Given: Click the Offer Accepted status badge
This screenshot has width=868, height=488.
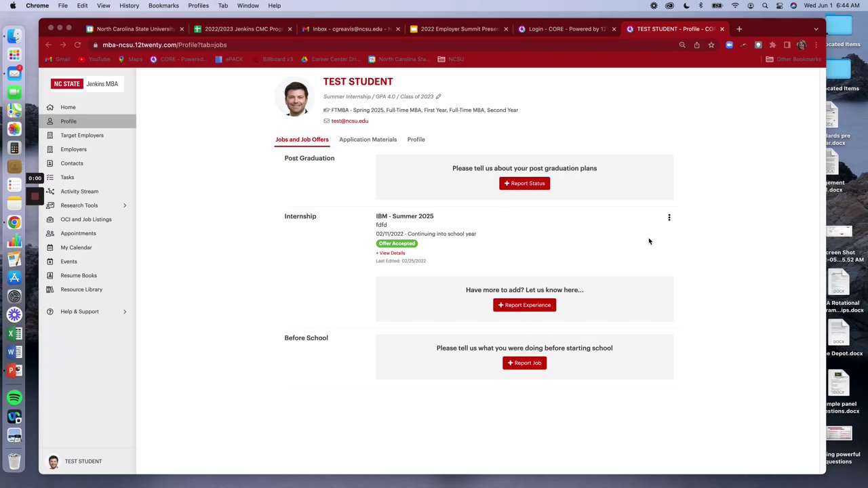Looking at the screenshot, I should point(397,243).
